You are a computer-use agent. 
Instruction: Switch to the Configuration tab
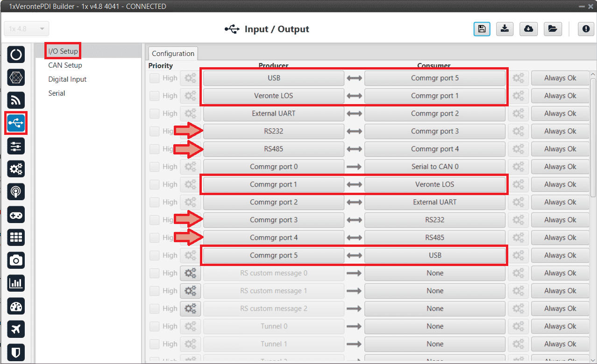pos(173,54)
